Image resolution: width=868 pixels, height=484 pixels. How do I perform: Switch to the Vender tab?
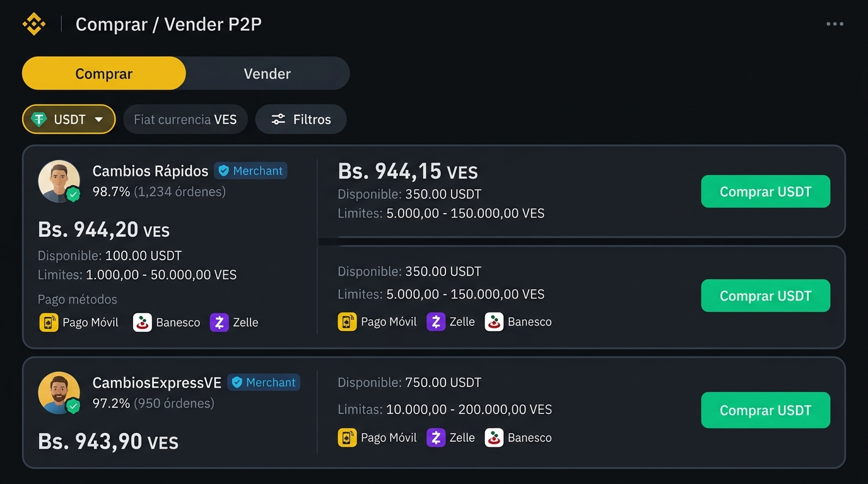(x=267, y=74)
